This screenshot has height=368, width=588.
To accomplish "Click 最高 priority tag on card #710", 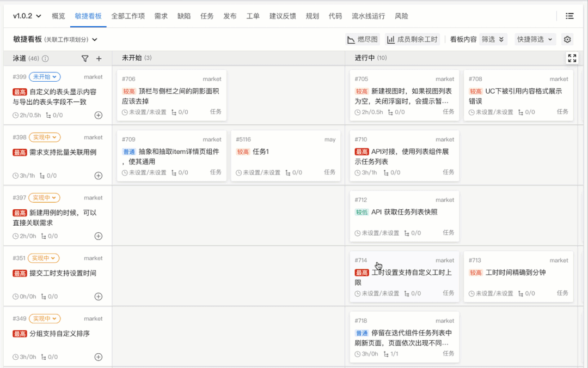I will 362,152.
